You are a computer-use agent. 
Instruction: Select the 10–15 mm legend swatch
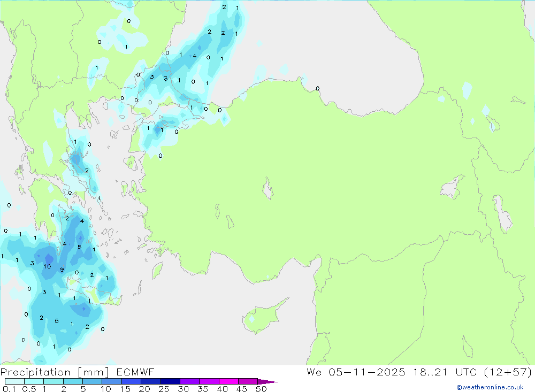pyautogui.click(x=112, y=381)
